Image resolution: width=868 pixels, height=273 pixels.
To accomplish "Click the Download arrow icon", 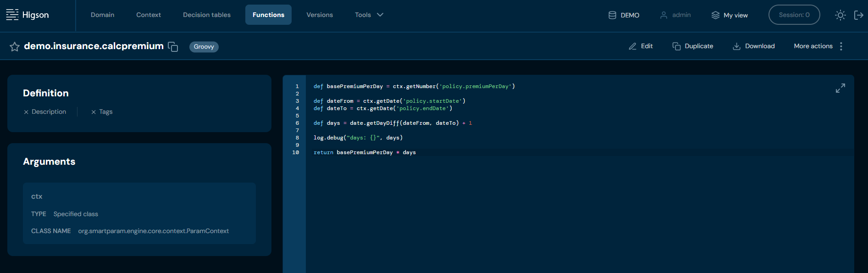I will pos(736,46).
